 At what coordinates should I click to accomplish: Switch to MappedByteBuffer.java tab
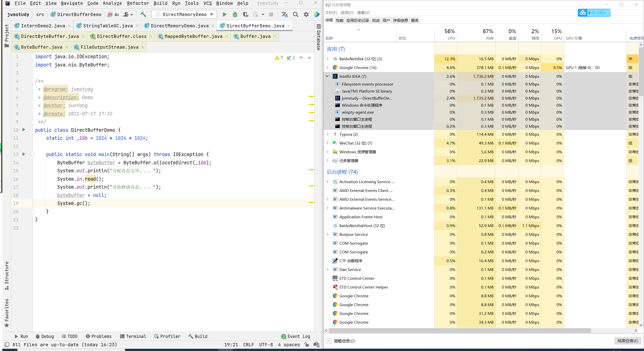click(x=193, y=36)
